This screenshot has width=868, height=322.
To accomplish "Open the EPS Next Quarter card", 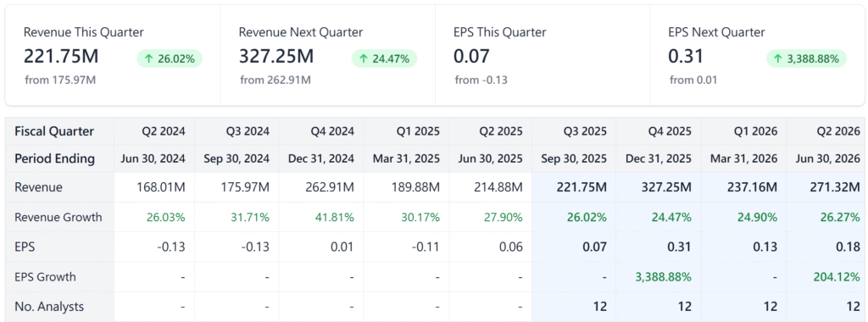I will click(757, 55).
